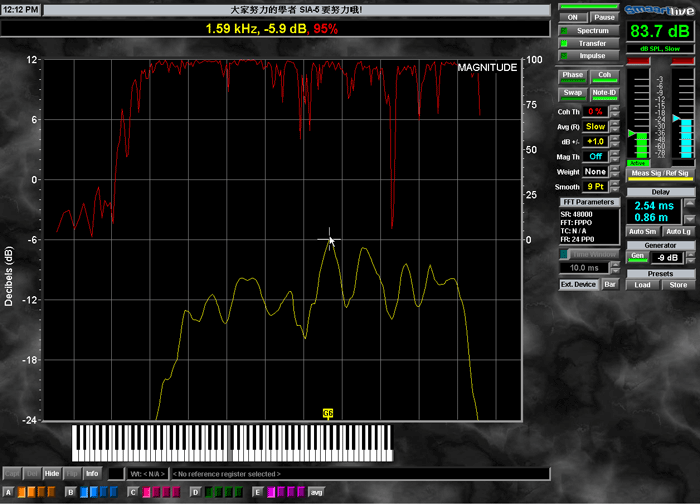Select reference bank C button
The height and width of the screenshot is (504, 700).
click(x=133, y=493)
